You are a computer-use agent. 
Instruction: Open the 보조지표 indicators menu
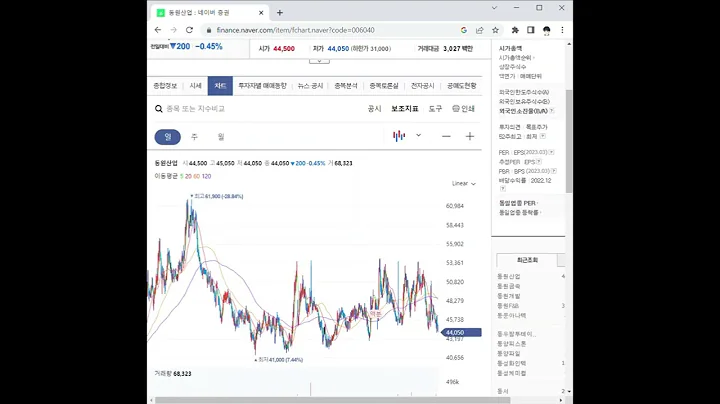(405, 109)
